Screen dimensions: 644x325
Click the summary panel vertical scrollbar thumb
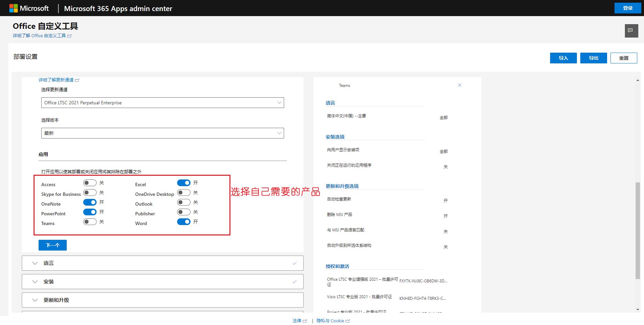click(x=638, y=230)
